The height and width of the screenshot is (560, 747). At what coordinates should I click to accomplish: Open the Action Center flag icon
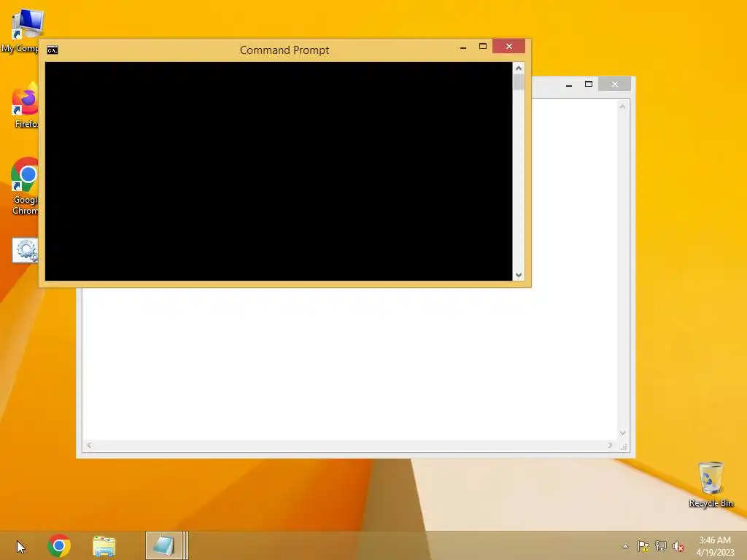[643, 545]
